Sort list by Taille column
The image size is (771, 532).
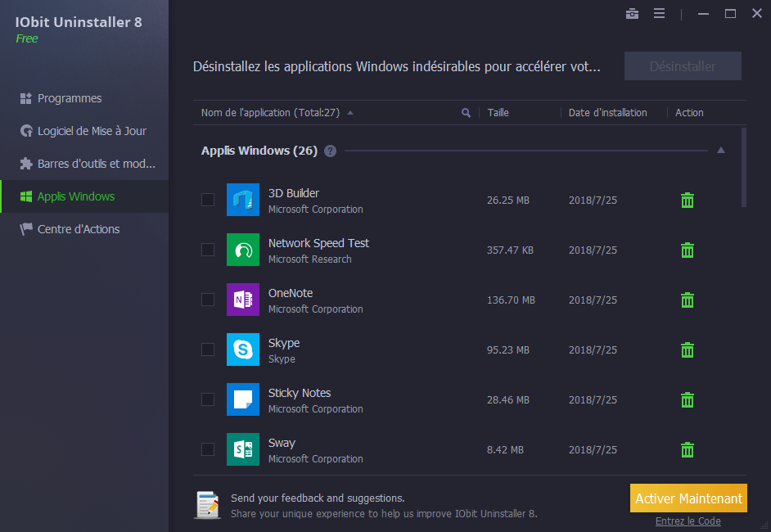(x=498, y=113)
